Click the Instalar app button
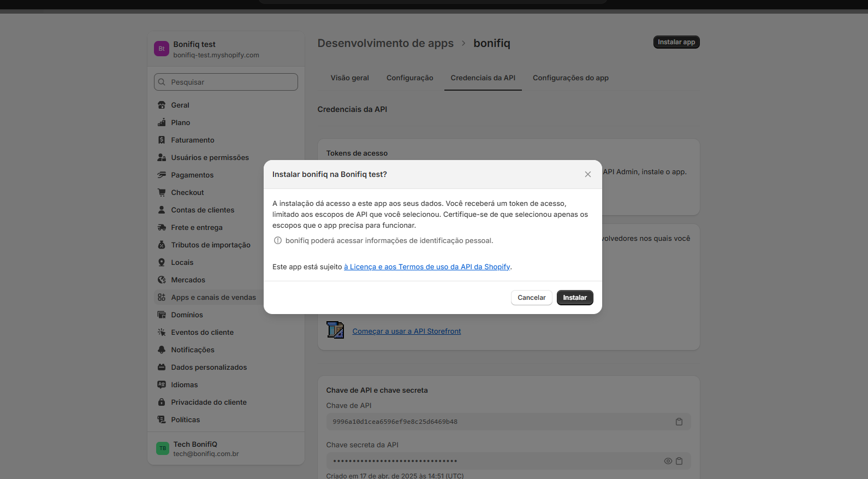 click(676, 42)
